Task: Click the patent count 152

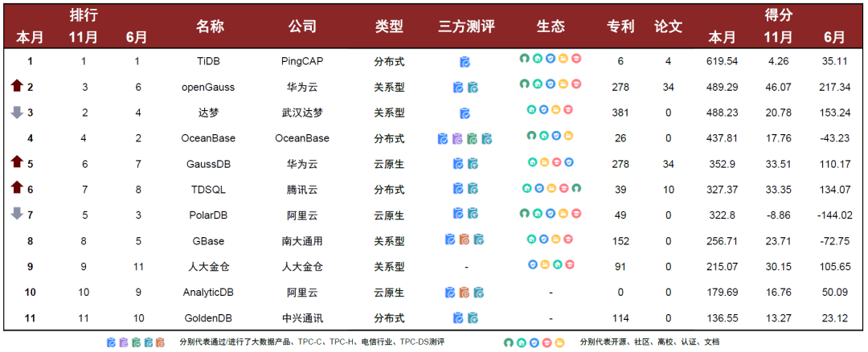Action: [x=620, y=241]
